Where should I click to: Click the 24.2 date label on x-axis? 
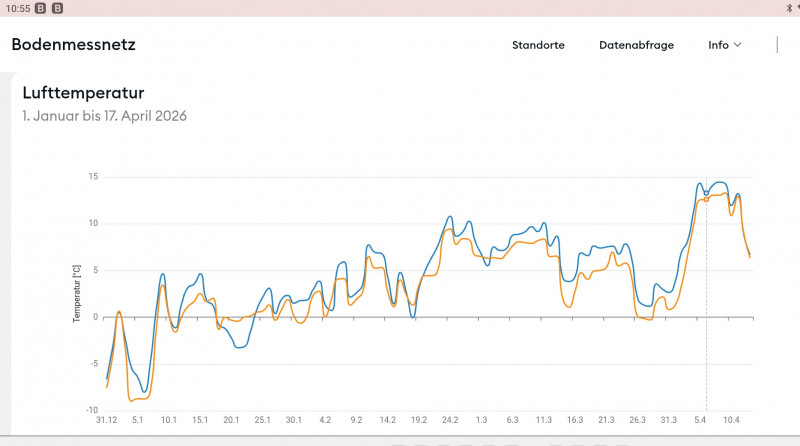click(x=450, y=420)
